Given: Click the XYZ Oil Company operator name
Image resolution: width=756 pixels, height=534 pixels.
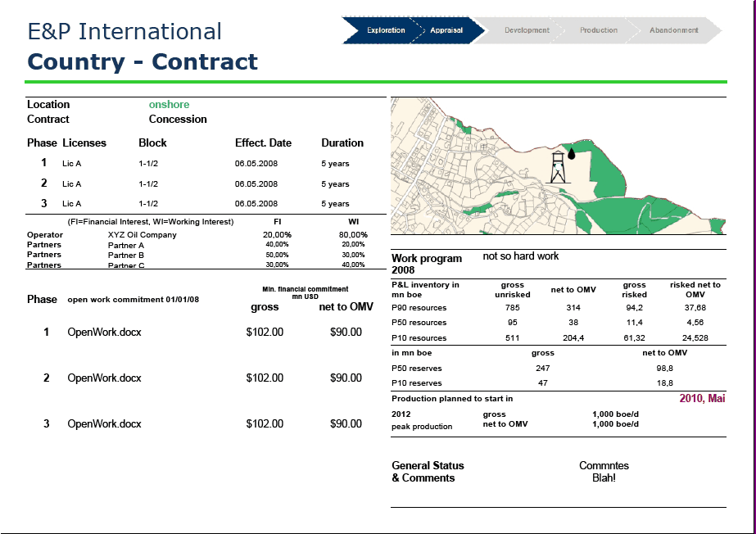Looking at the screenshot, I should pos(142,235).
